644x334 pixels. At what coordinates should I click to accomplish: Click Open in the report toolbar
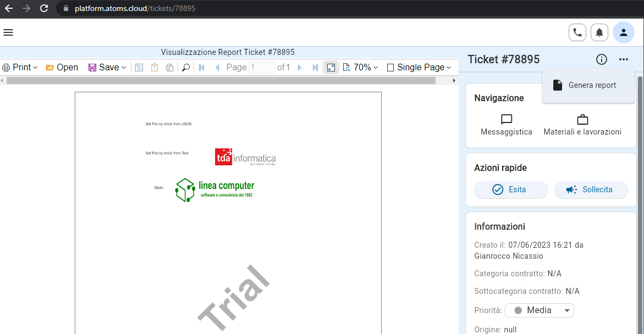(62, 67)
